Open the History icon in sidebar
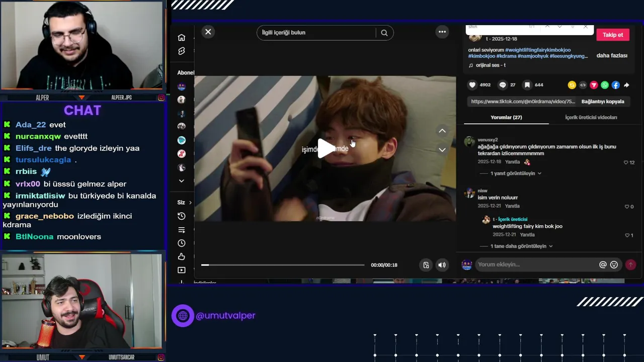 [182, 216]
